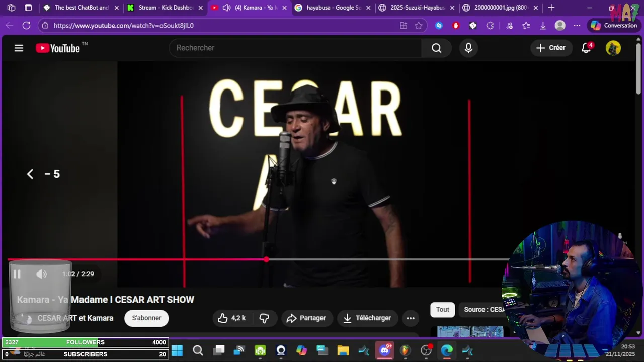
Task: Open the YouTube account avatar menu
Action: (x=613, y=48)
